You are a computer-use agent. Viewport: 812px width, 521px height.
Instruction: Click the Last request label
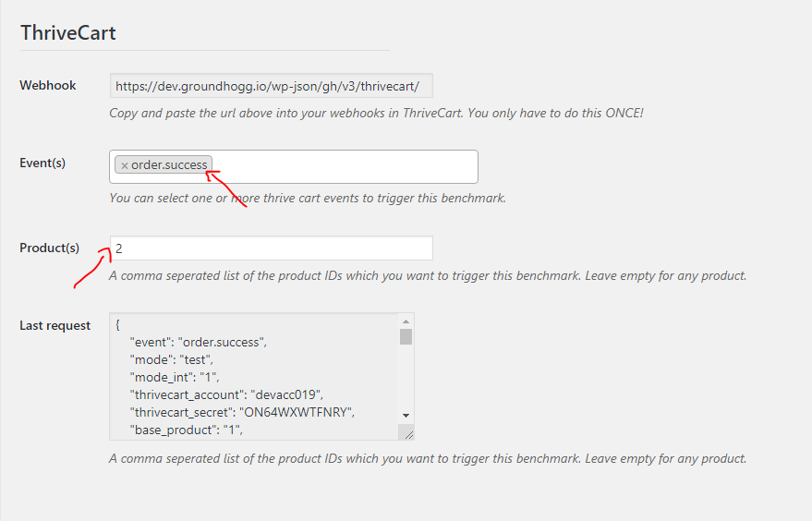[55, 325]
